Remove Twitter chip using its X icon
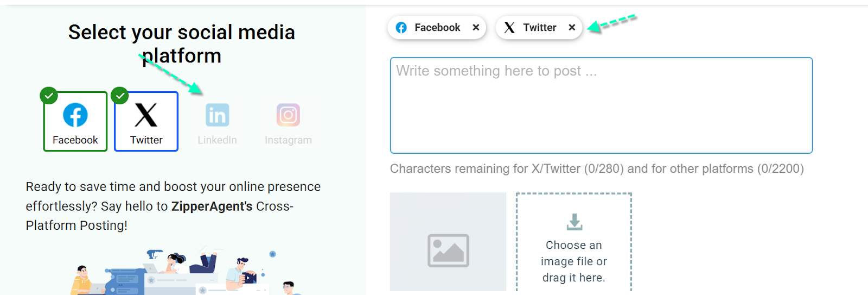 click(x=572, y=28)
